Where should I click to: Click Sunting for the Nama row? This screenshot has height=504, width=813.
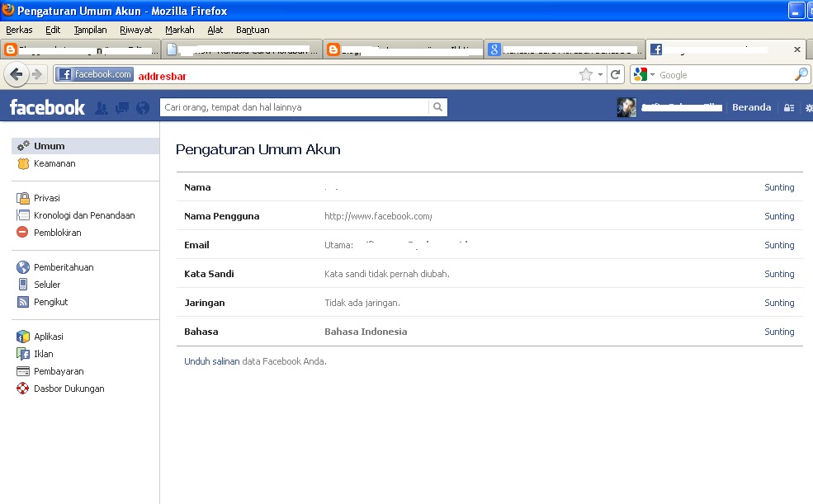pyautogui.click(x=779, y=187)
